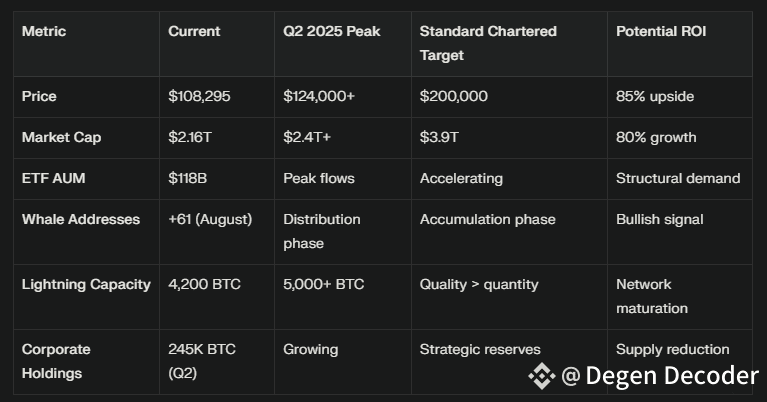This screenshot has height=402, width=767.
Task: Select the 85% upside cell
Action: [x=655, y=97]
